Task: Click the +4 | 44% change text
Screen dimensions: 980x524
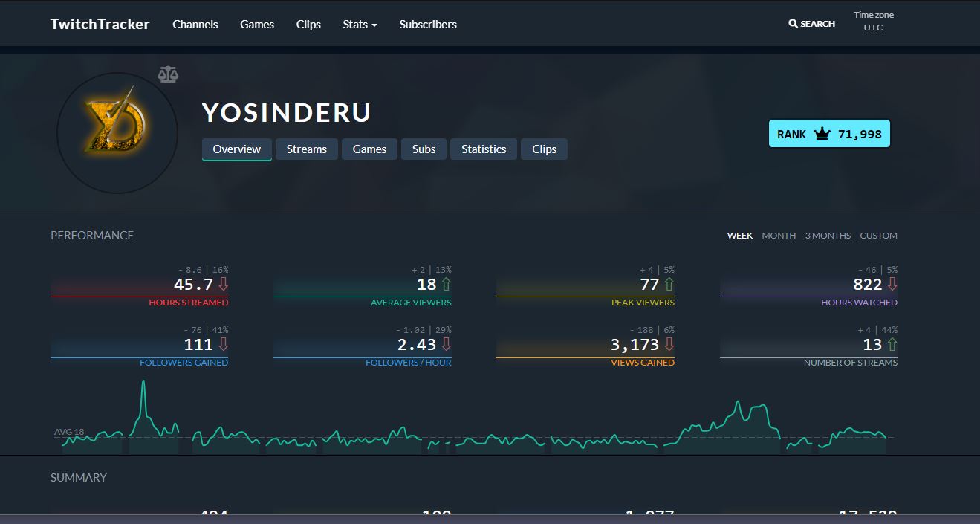Action: coord(877,330)
